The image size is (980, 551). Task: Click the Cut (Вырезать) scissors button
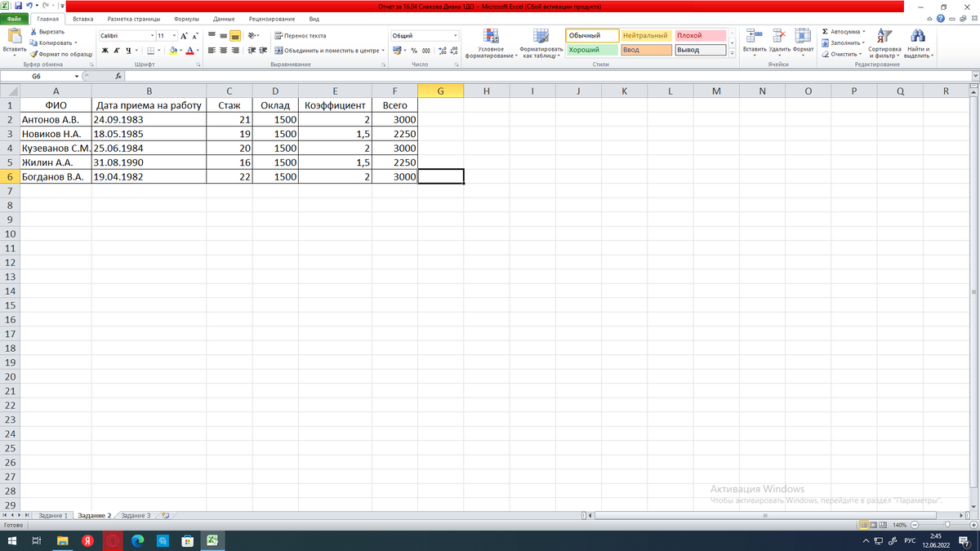coord(47,31)
